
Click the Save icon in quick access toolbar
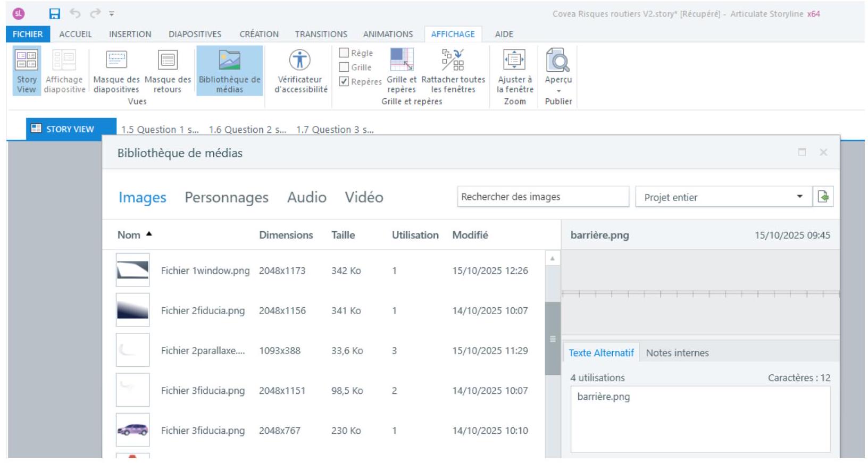click(54, 14)
